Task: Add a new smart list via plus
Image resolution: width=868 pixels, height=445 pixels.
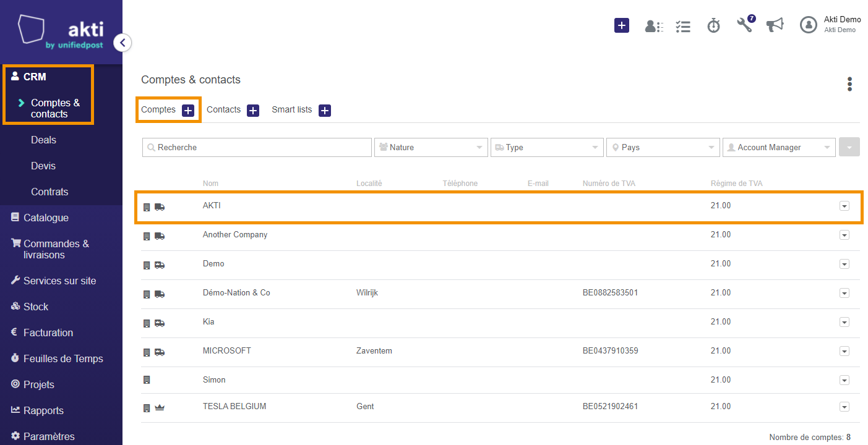Action: (x=325, y=111)
